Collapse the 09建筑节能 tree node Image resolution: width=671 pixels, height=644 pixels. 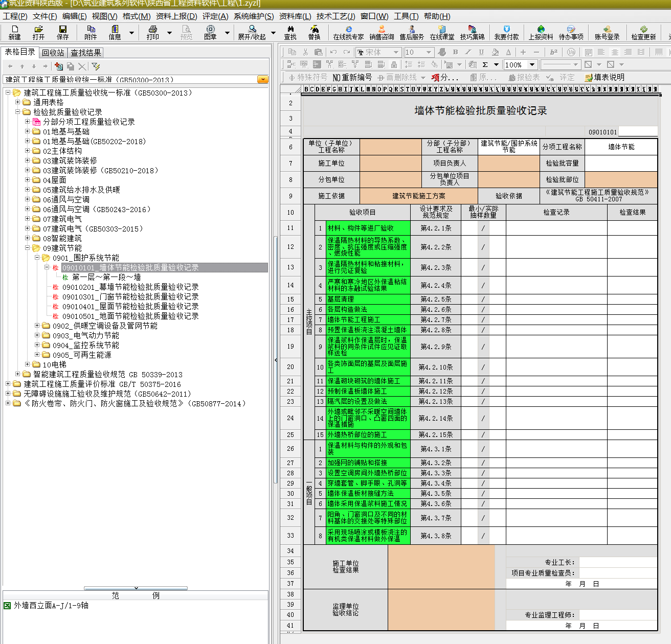tap(28, 248)
